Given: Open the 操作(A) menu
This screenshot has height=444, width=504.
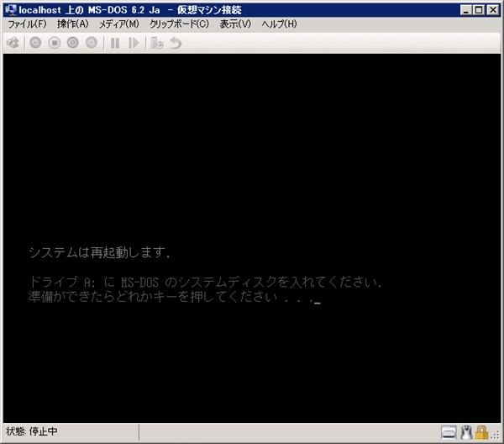Looking at the screenshot, I should tap(72, 24).
